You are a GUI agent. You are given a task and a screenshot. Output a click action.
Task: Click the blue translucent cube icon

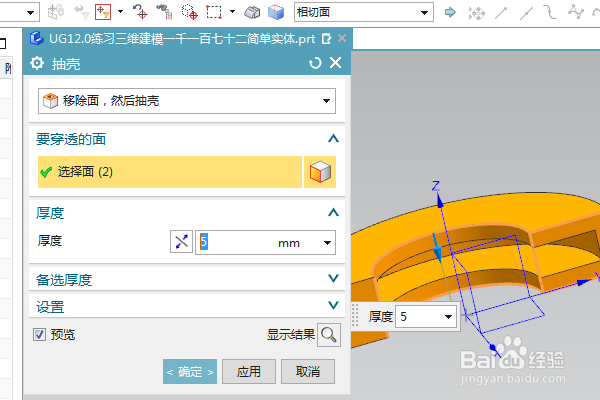tap(276, 12)
